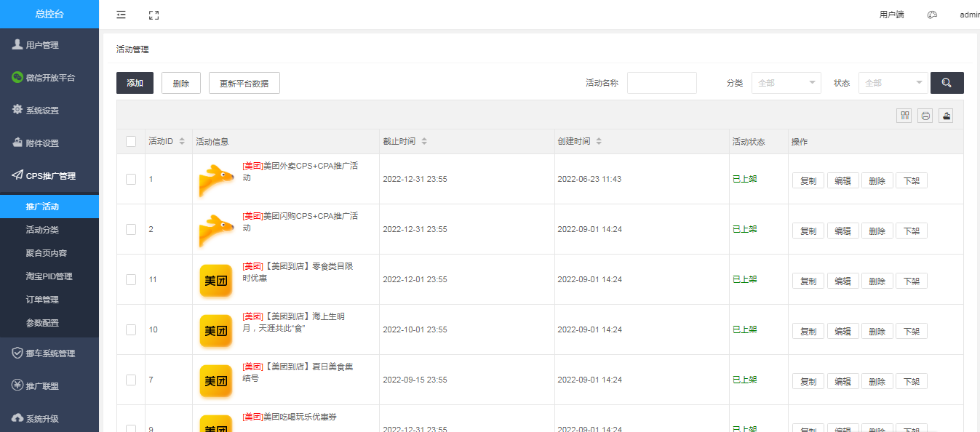This screenshot has height=432, width=980.
Task: Check the checkbox for activity ID 1
Action: tap(131, 179)
